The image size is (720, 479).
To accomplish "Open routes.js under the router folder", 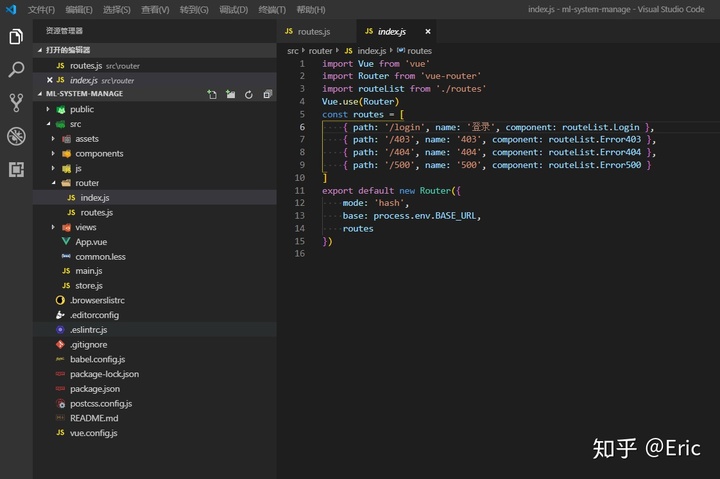I will coord(154,212).
